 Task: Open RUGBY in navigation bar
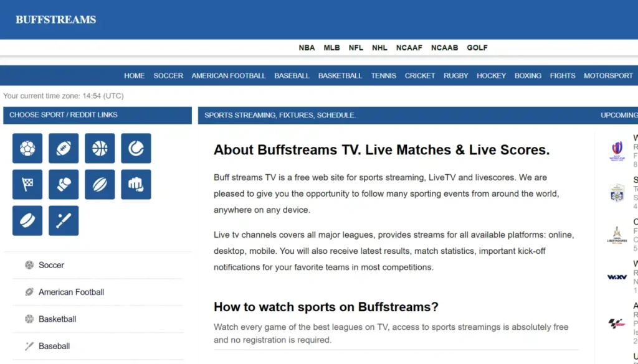[x=455, y=75]
